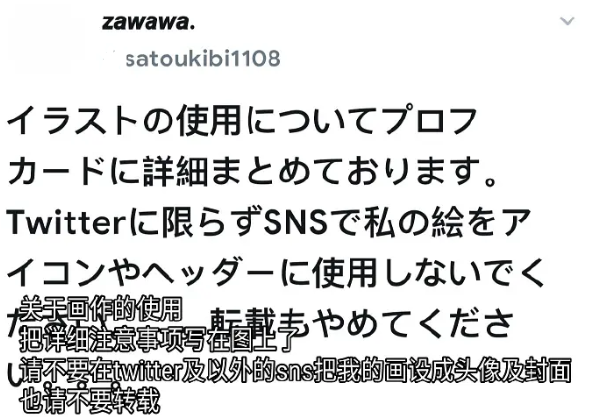
Task: Open the zawawa. display name profile
Action: 148,22
